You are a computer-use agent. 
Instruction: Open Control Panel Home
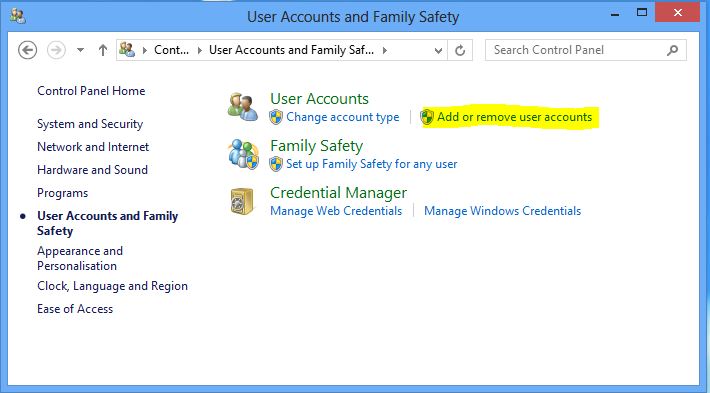click(91, 91)
